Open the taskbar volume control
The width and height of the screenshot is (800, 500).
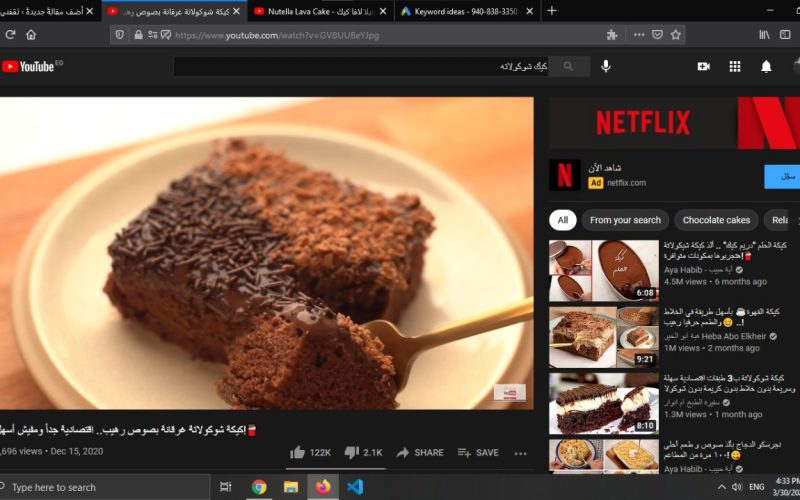tap(737, 487)
